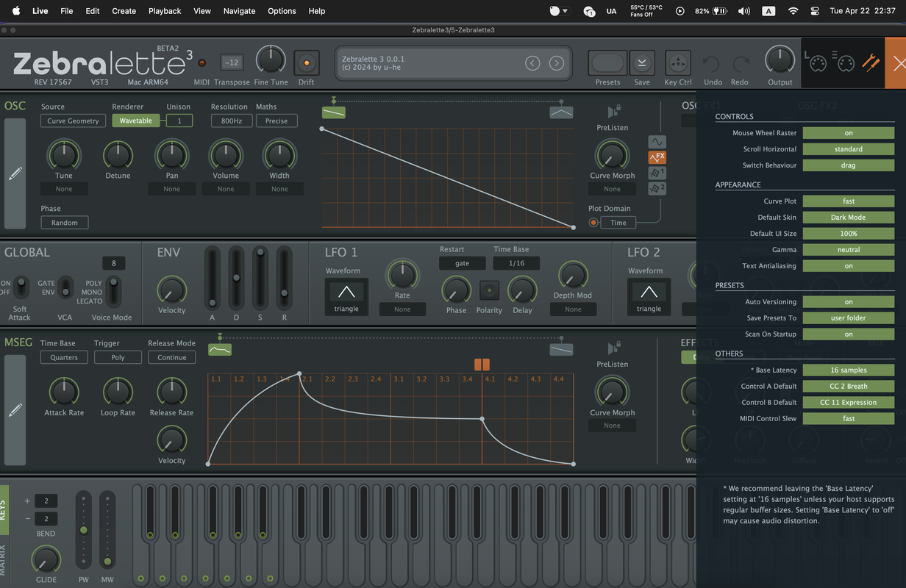Load the next preset with right arrow
This screenshot has width=906, height=588.
(557, 63)
